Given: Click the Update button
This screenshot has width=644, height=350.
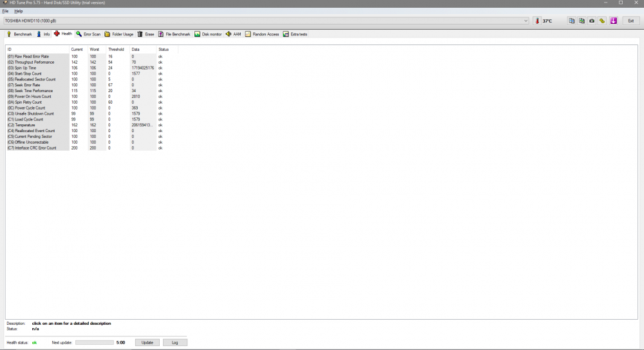Looking at the screenshot, I should (147, 342).
